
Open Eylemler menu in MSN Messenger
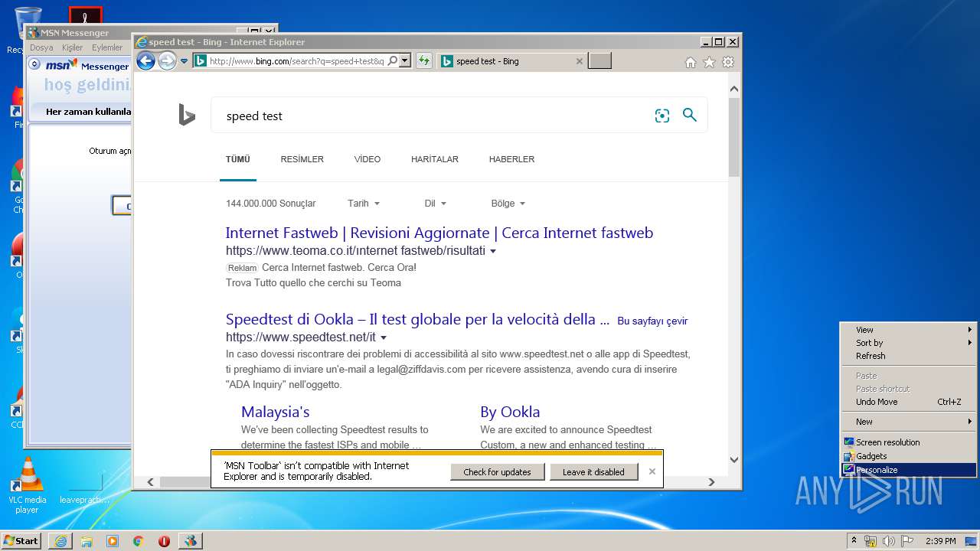(x=107, y=47)
